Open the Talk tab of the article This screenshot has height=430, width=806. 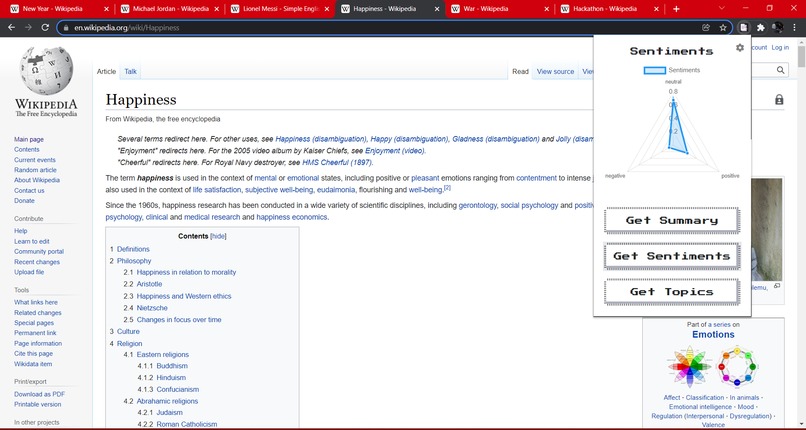coord(131,71)
